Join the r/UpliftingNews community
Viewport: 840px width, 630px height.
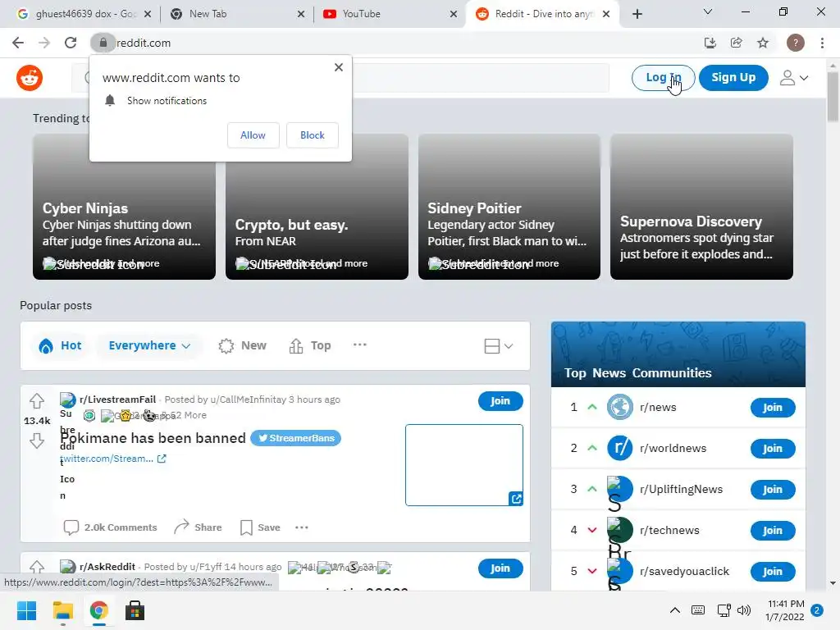coord(773,490)
